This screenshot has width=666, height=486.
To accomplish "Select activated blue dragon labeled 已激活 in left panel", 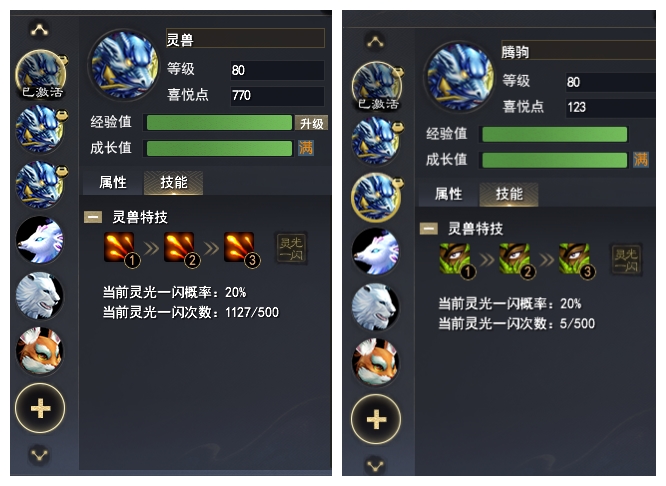I will (x=41, y=75).
